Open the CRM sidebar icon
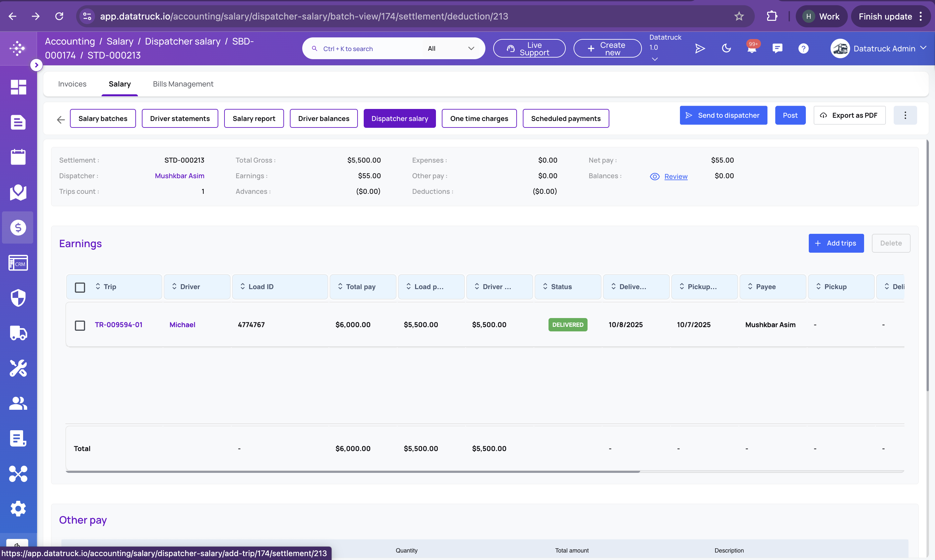 [18, 263]
